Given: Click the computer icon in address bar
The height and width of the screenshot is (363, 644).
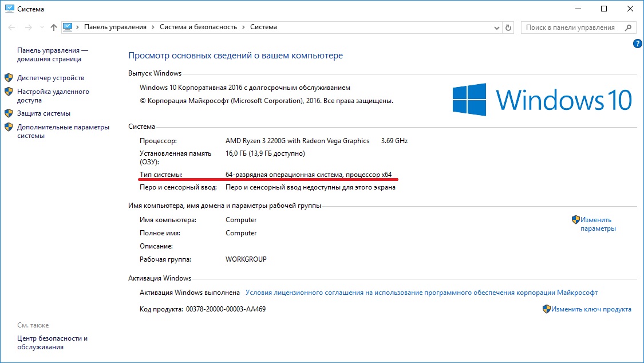Looking at the screenshot, I should [x=68, y=27].
